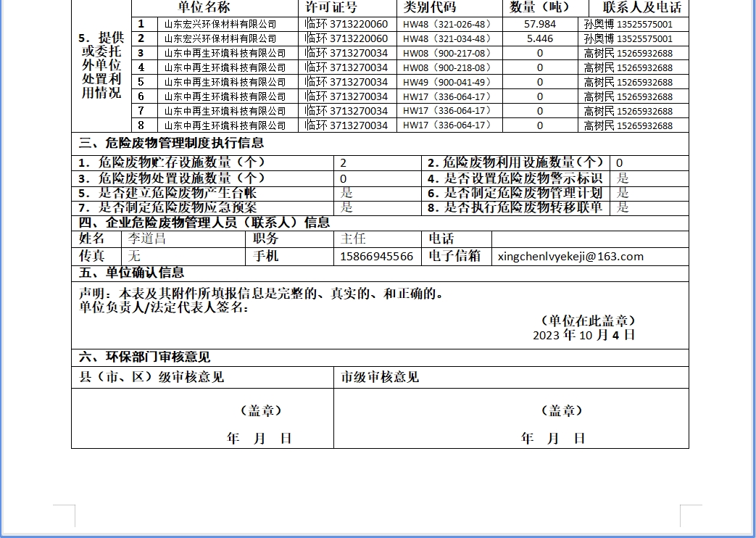756x538 pixels.
Task: Click mobile number 15866945566
Action: tap(376, 257)
